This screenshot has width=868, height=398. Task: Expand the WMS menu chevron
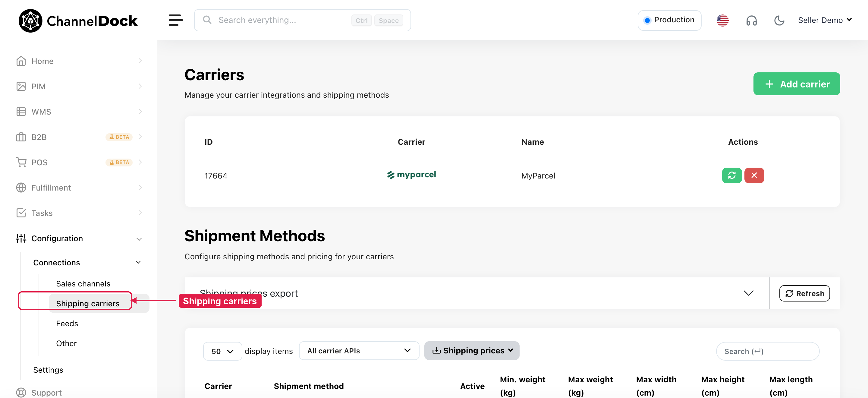pyautogui.click(x=140, y=112)
